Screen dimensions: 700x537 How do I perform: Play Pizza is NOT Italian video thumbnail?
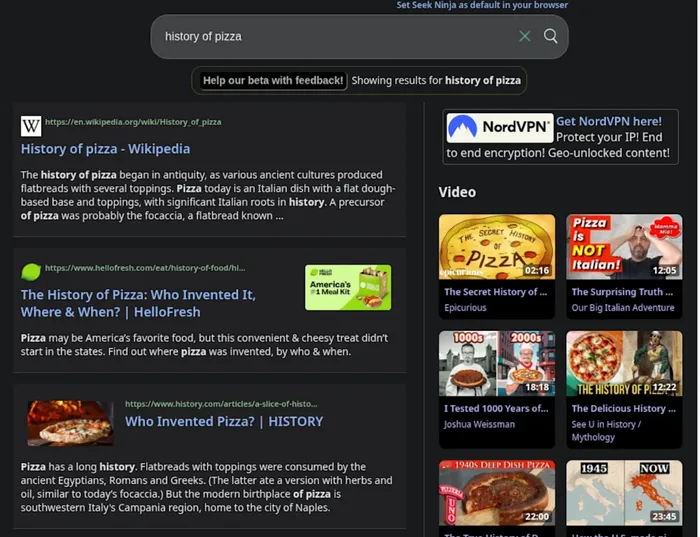[624, 247]
